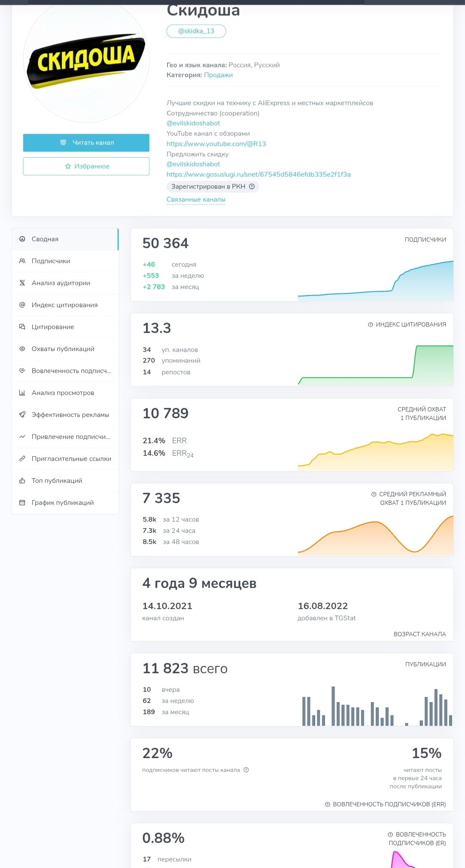Viewport: 465px width, 868px height.
Task: Expand the Связанные каналы list
Action: coord(196,199)
